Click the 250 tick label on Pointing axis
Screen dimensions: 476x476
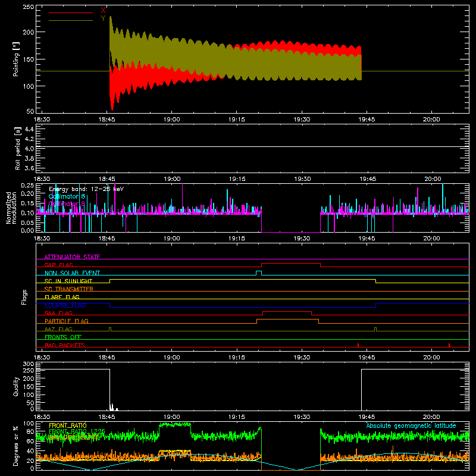(29, 7)
